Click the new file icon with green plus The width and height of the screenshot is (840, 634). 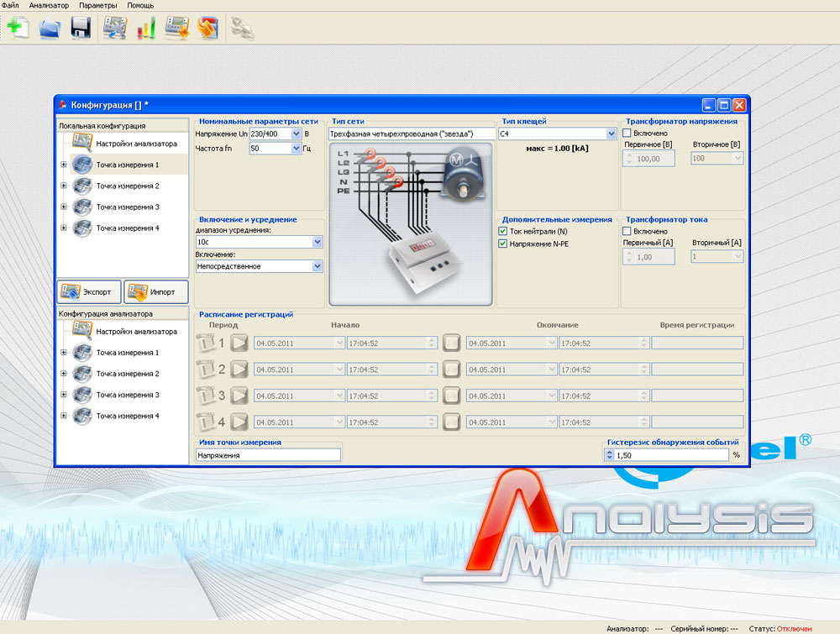(16, 28)
